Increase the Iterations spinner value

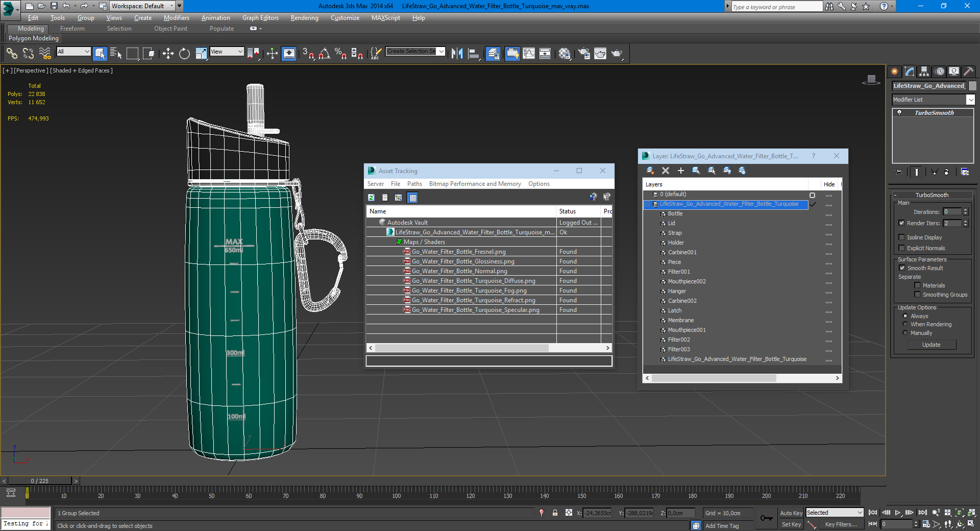coord(965,210)
